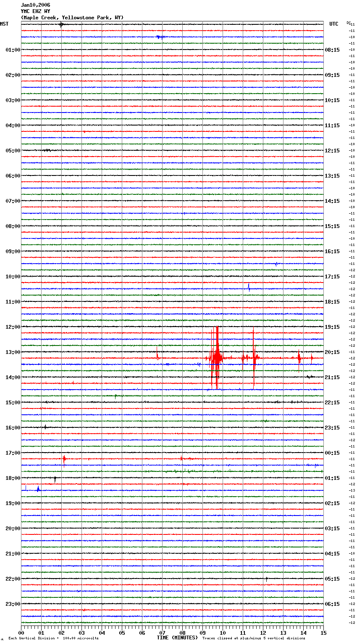The image size is (357, 644).
Task: Click the 00:15 UTC time label
Action: click(332, 453)
